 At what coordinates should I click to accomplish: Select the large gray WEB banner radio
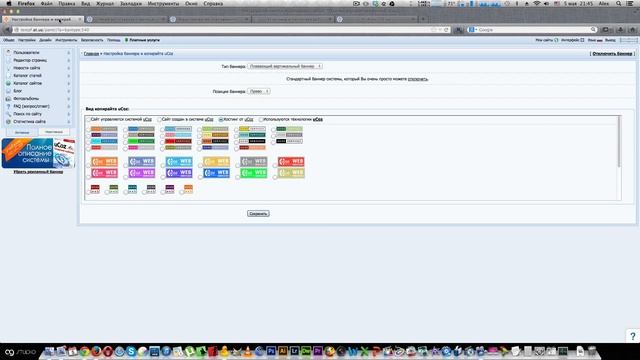[238, 165]
